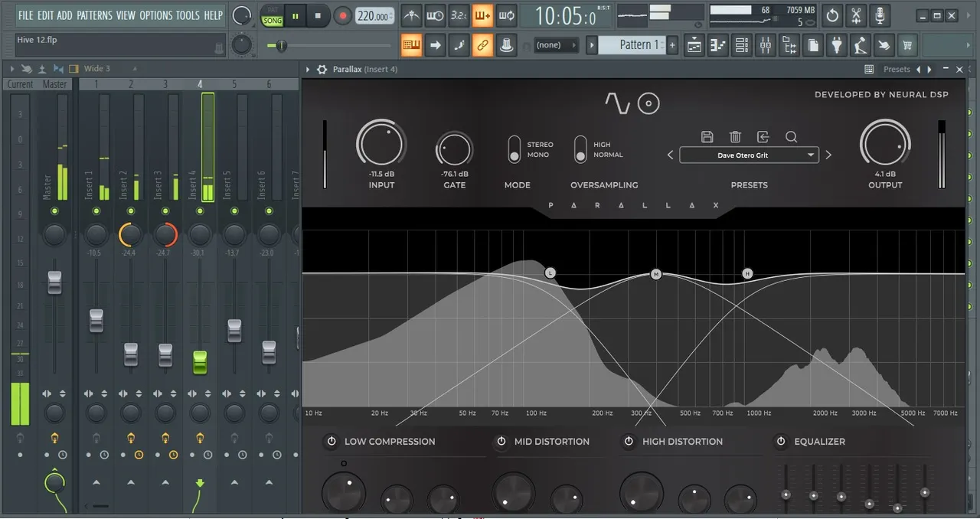The image size is (980, 519).
Task: Click the plus button next to Pattern 1
Action: point(672,45)
